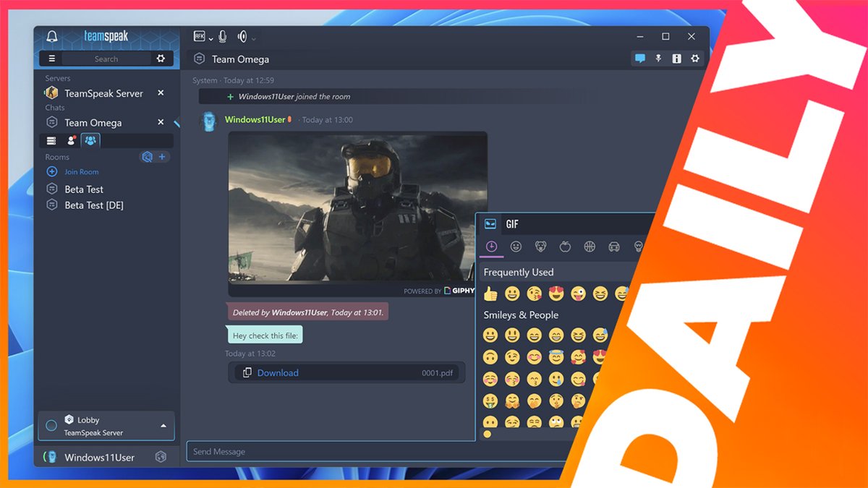
Task: Click the globe hexagon beside Windows11User
Action: [161, 457]
